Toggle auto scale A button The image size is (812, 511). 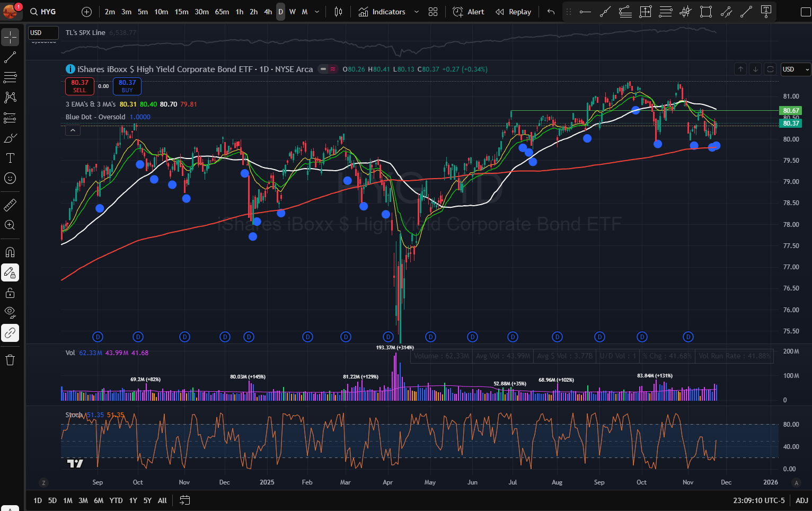pyautogui.click(x=796, y=482)
